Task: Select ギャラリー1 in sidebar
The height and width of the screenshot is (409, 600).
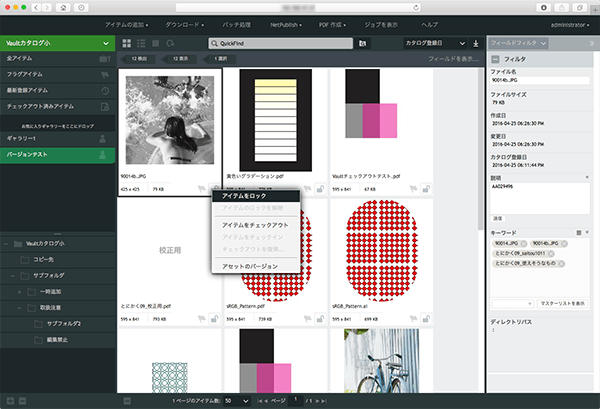Action: pos(57,139)
